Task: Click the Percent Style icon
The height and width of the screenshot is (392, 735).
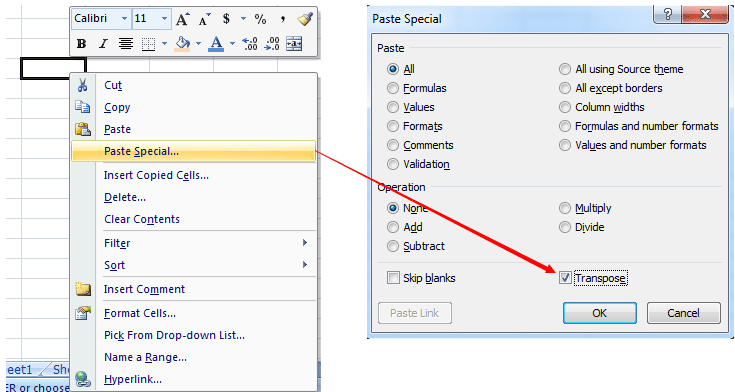Action: pos(260,19)
